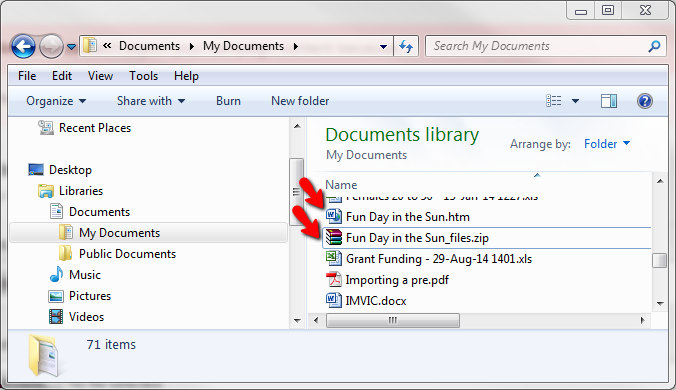Select IMVIC.docx file
The image size is (676, 390).
tap(376, 301)
